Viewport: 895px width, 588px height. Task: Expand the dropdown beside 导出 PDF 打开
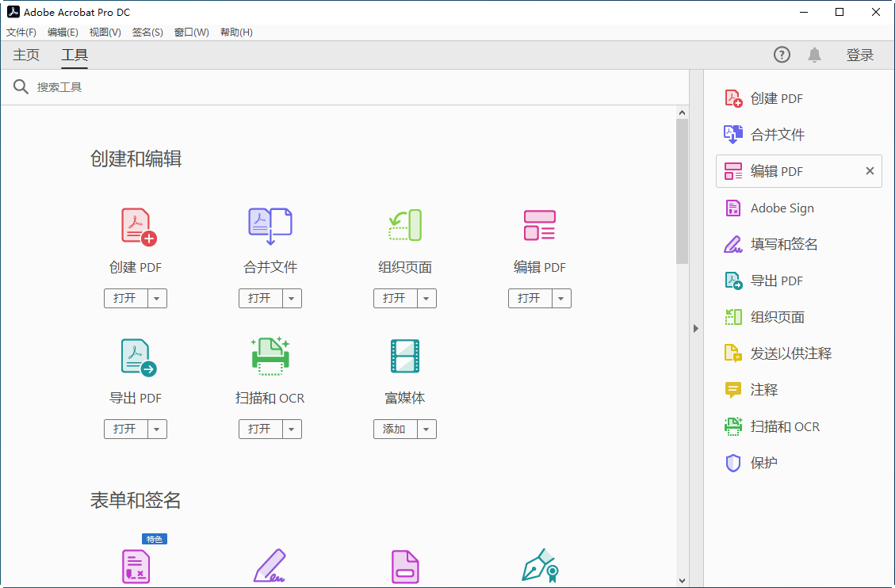click(157, 429)
